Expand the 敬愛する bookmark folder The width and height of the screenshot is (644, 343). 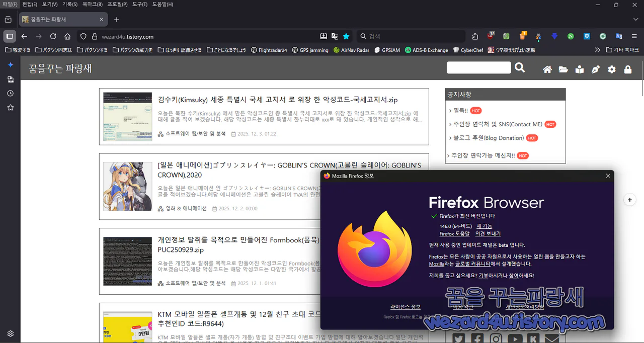pyautogui.click(x=18, y=50)
